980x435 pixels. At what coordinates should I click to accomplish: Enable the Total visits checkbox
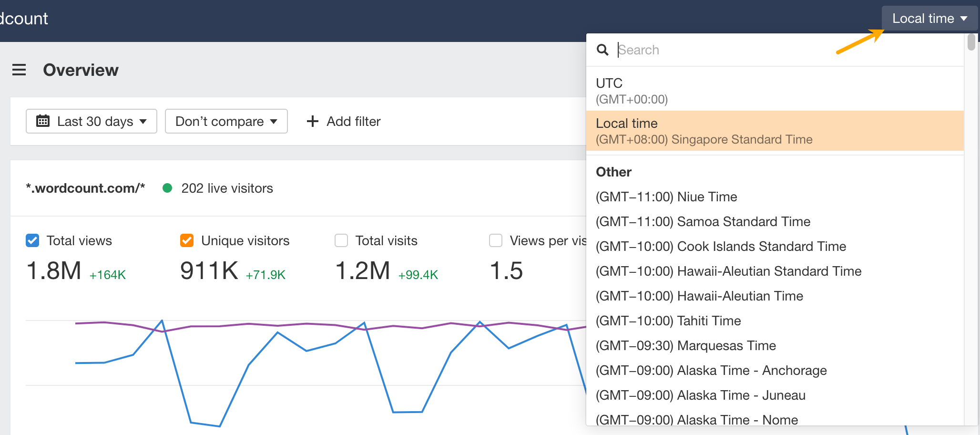click(341, 240)
